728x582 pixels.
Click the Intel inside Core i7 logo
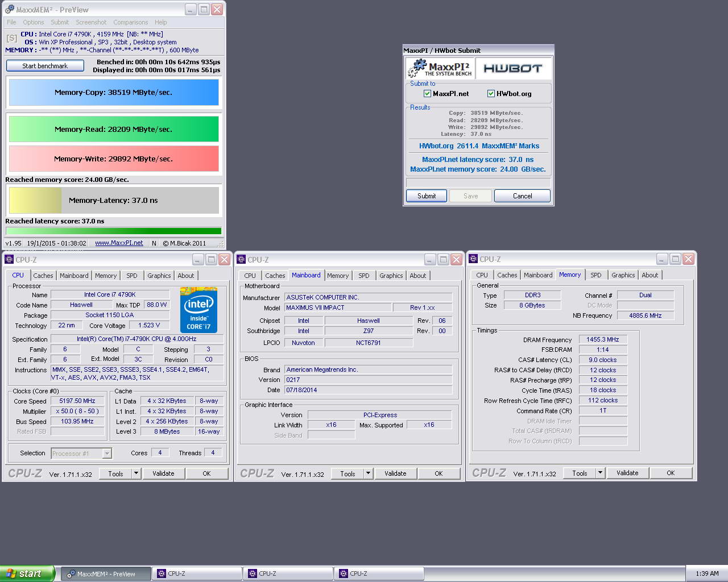coord(198,310)
